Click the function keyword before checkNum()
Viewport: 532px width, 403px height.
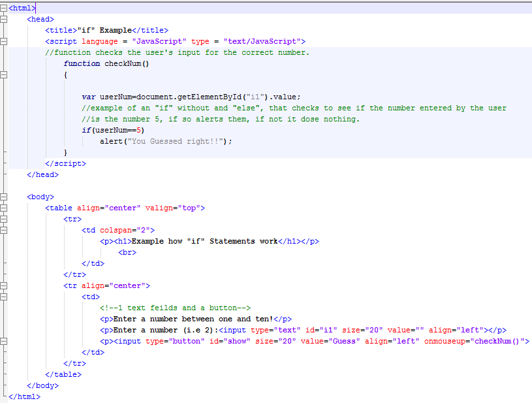point(82,63)
